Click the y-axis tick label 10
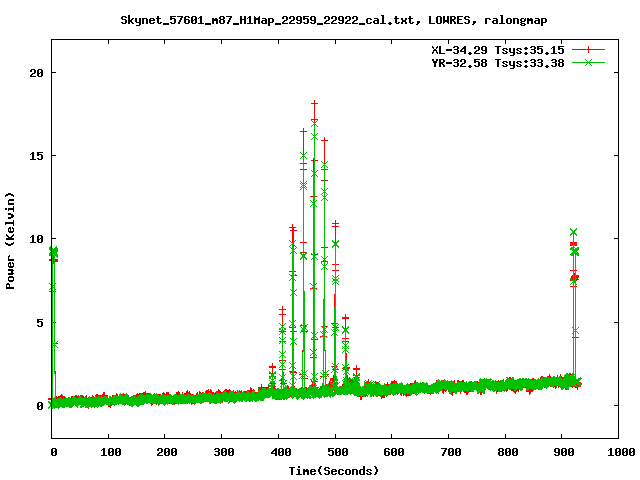 click(36, 239)
